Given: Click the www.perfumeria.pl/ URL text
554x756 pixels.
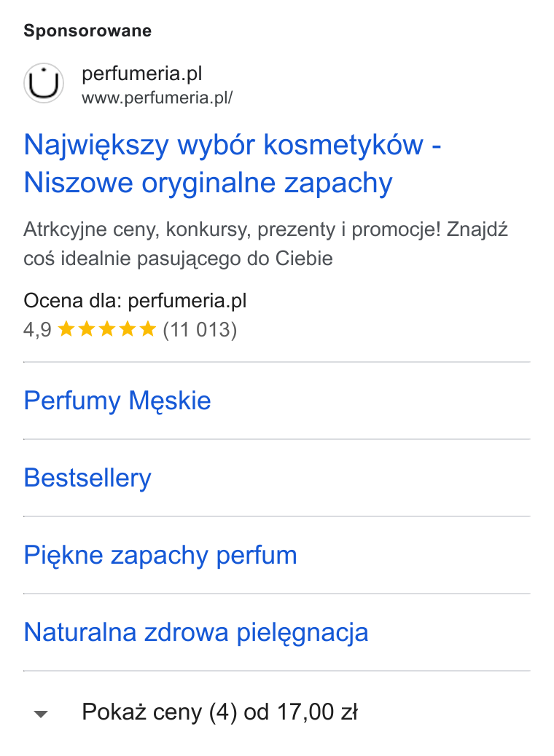Looking at the screenshot, I should click(x=157, y=98).
